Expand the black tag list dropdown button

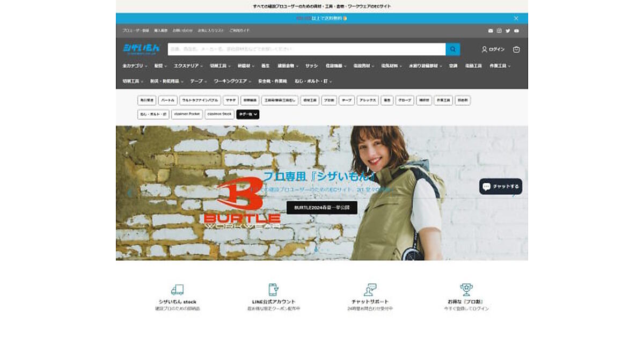click(248, 114)
